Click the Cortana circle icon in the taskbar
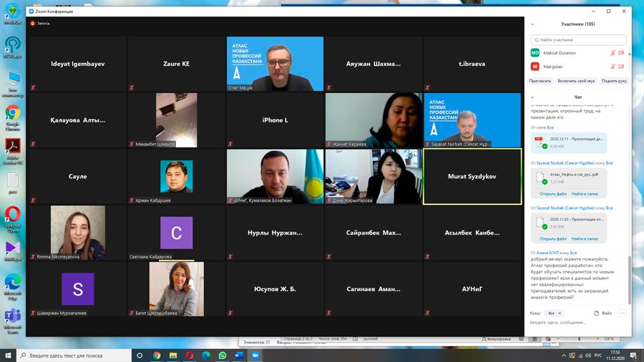The height and width of the screenshot is (362, 644). point(140,356)
